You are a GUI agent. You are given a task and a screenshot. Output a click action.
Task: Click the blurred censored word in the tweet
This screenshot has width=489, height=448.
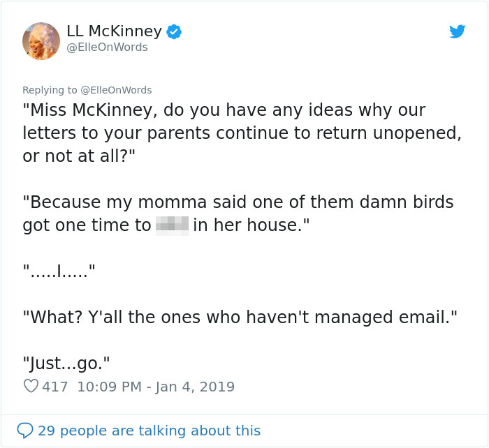(172, 225)
